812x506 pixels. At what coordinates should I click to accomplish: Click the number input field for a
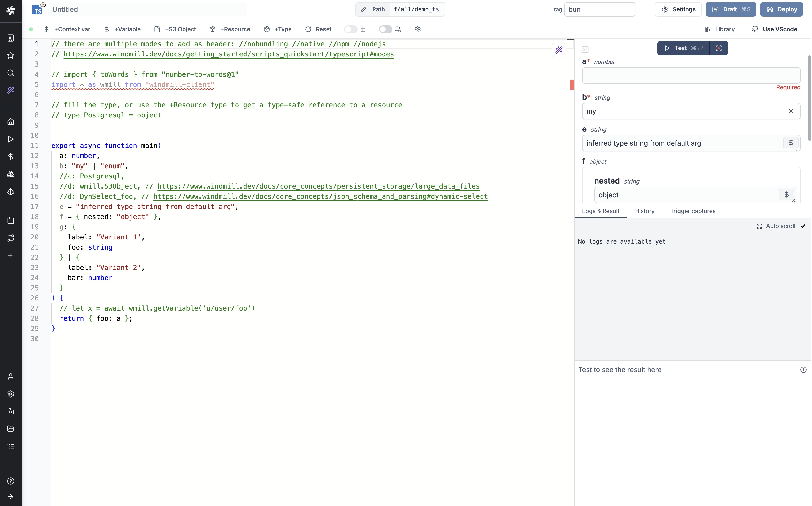(x=691, y=75)
